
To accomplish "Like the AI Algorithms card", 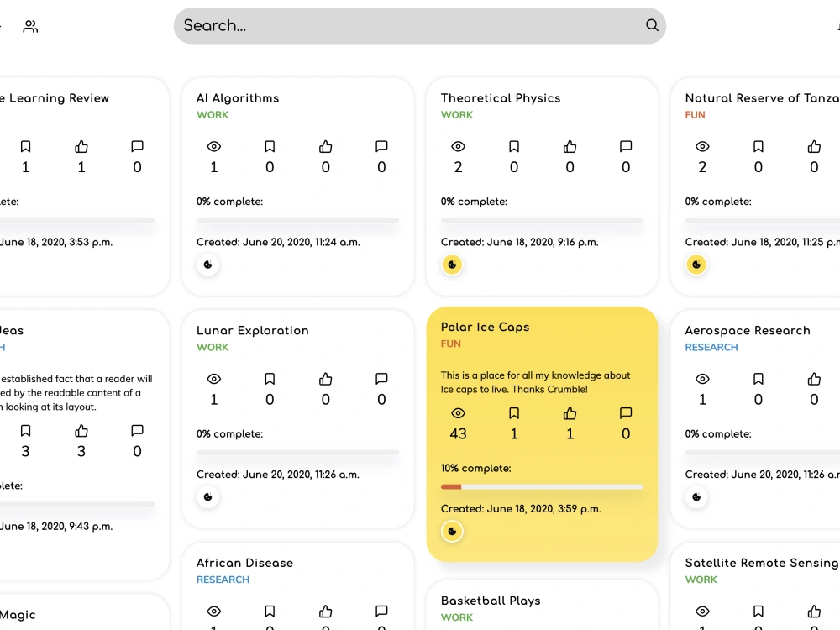I will click(x=325, y=146).
